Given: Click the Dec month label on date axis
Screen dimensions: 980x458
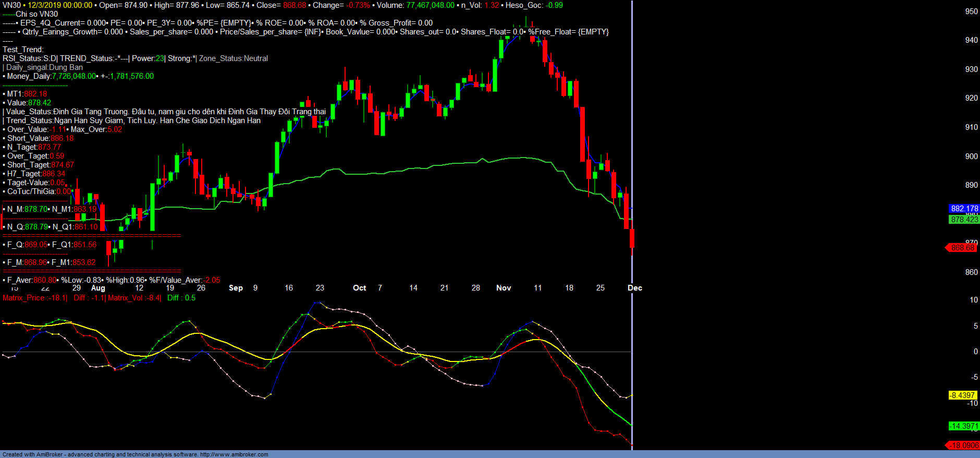Looking at the screenshot, I should click(635, 288).
